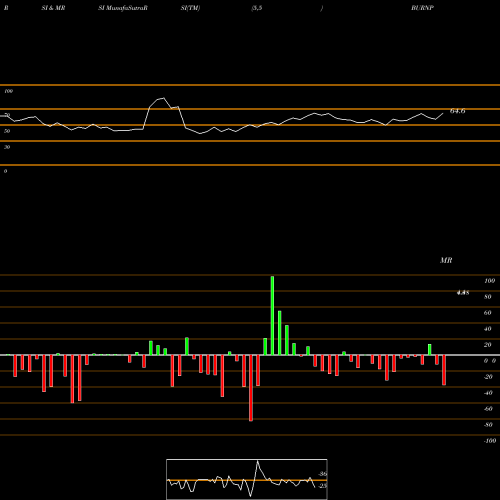The image size is (500, 500).
Task: Click the current RSI value 64.6
Action: [457, 111]
